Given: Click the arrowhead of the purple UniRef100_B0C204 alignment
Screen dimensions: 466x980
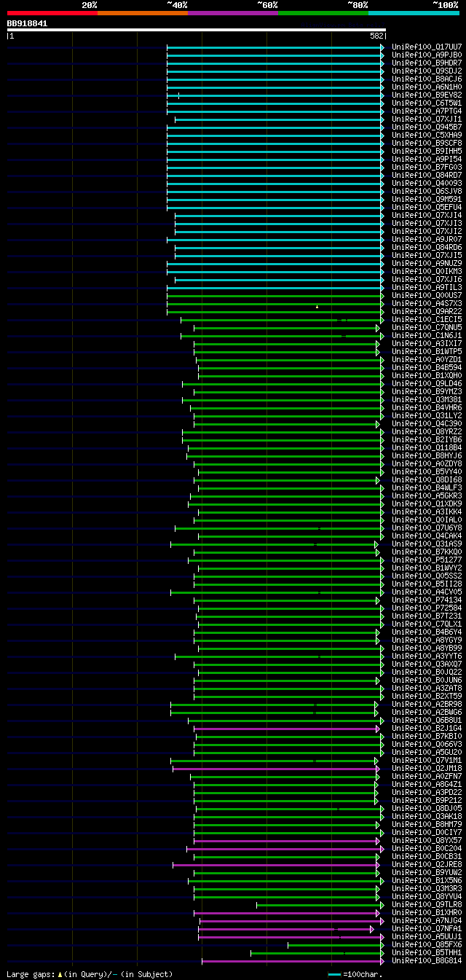Looking at the screenshot, I should point(382,848).
